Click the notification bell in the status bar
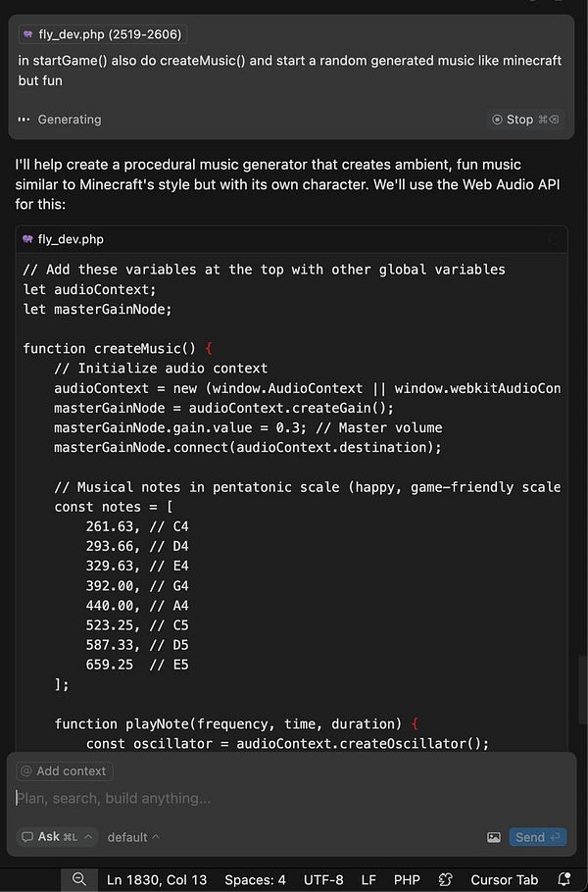 tap(564, 879)
